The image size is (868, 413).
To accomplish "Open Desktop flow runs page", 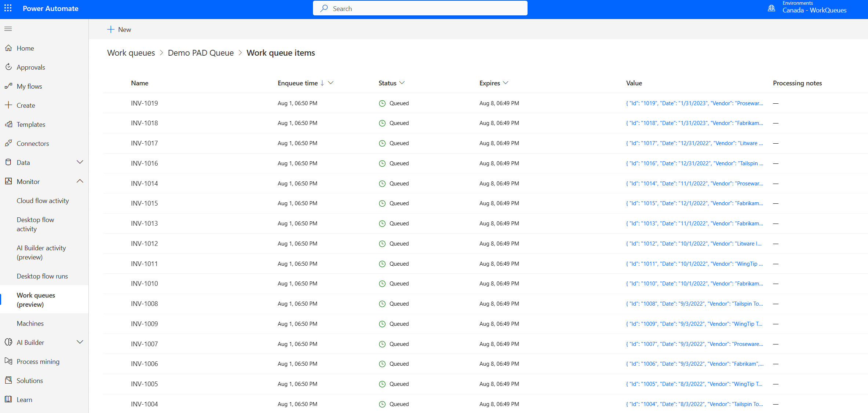I will coord(42,276).
